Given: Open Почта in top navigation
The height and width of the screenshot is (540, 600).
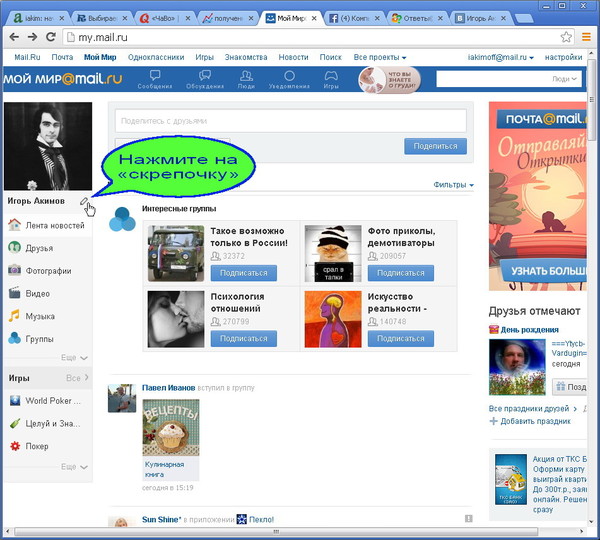Looking at the screenshot, I should [x=62, y=57].
